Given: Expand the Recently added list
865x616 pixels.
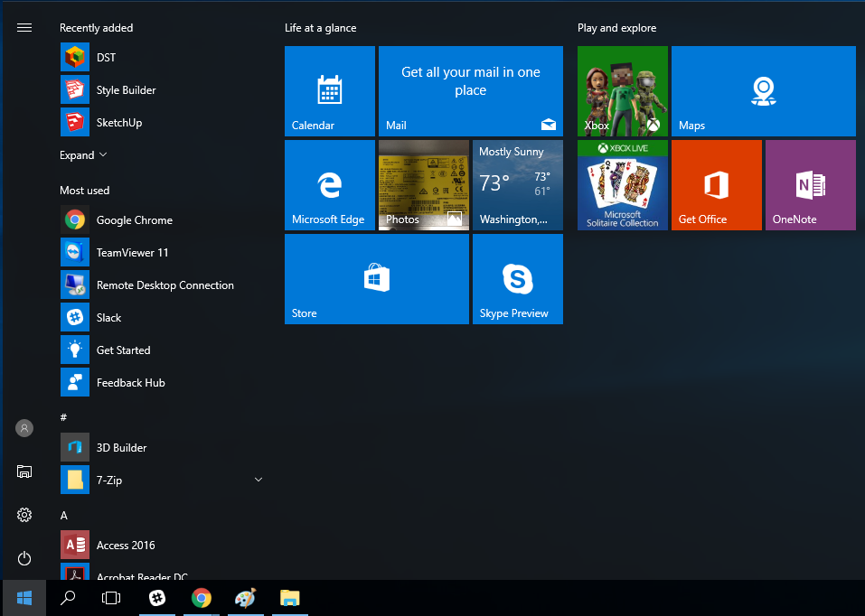Looking at the screenshot, I should [83, 155].
